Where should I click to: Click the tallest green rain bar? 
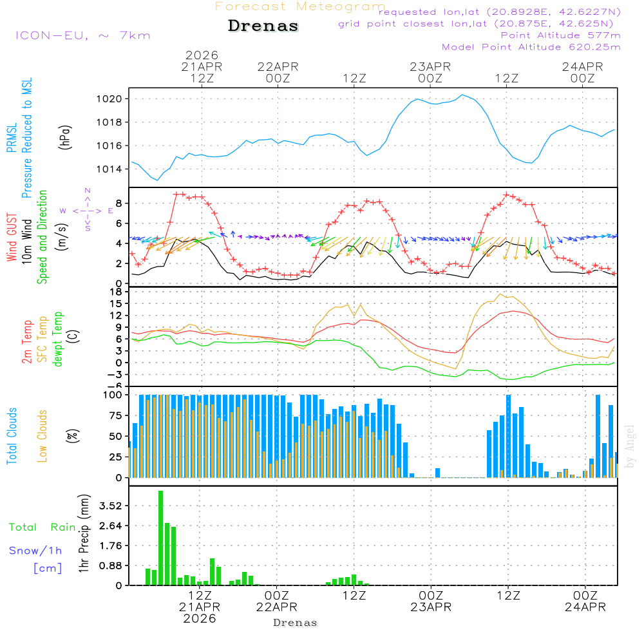coord(160,537)
